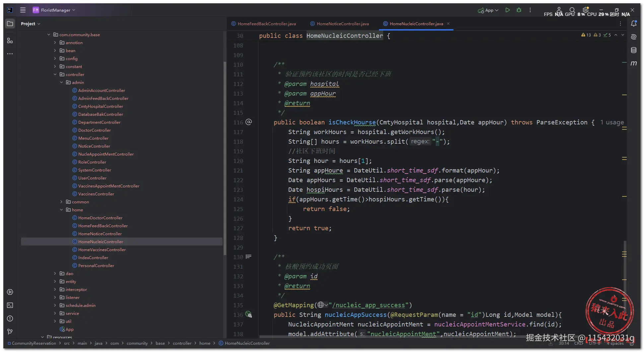Show more tool windows in left sidebar

(10, 54)
